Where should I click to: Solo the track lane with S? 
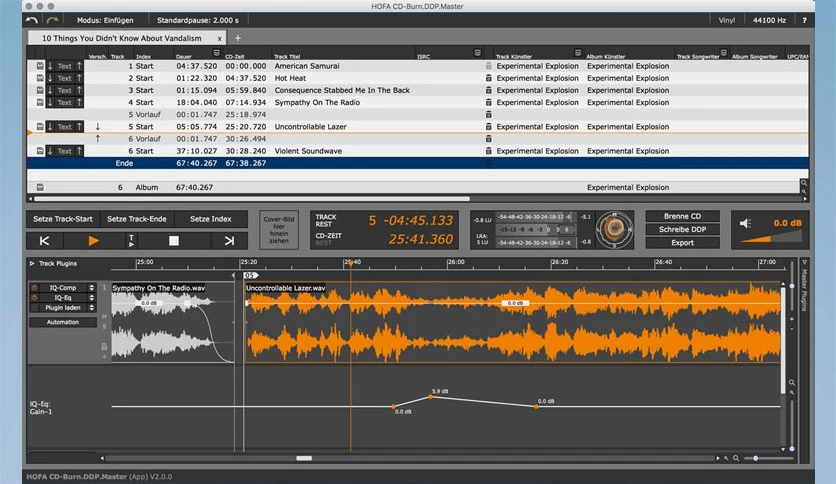click(x=104, y=327)
